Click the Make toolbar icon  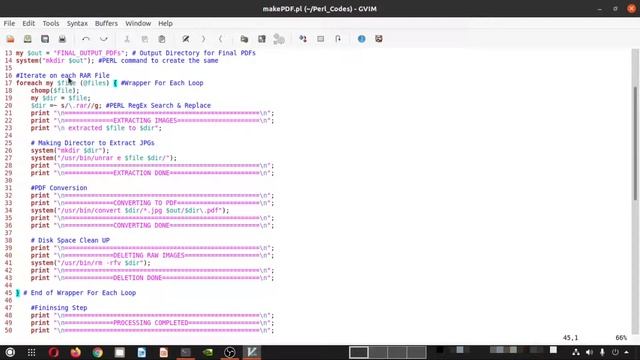click(x=303, y=39)
